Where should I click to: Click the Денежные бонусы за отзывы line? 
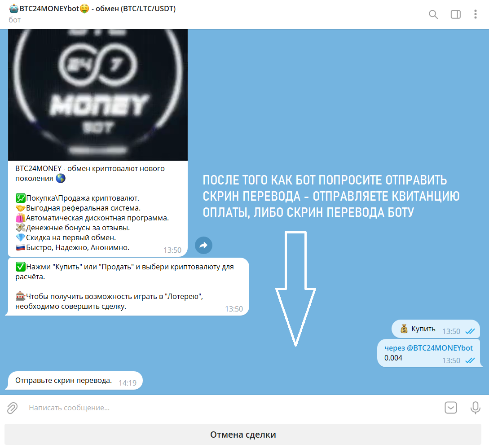73,228
